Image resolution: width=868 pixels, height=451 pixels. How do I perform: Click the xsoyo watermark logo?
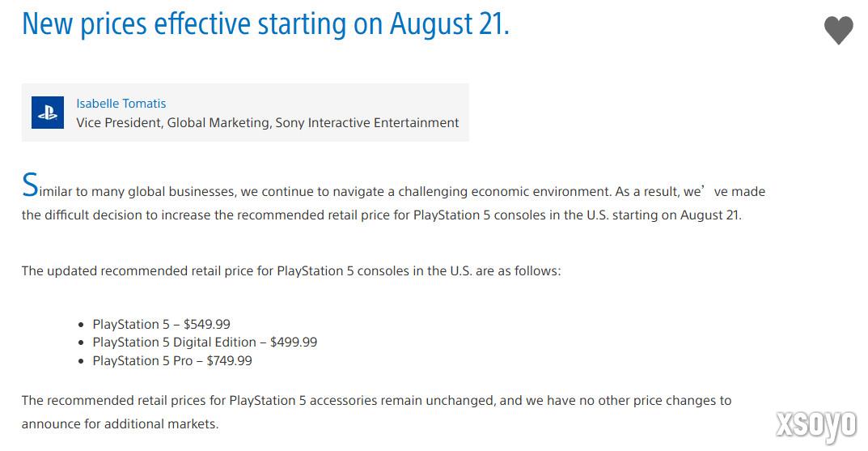coord(816,426)
